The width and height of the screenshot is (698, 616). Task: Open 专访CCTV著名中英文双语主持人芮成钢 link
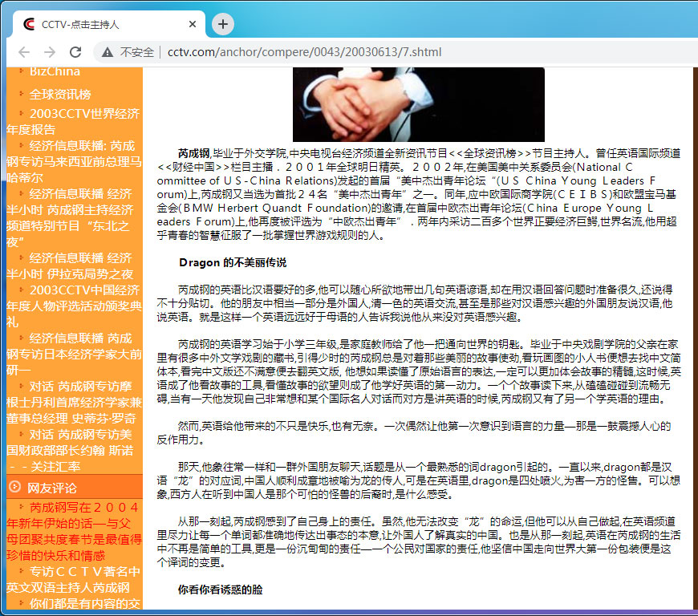74,579
